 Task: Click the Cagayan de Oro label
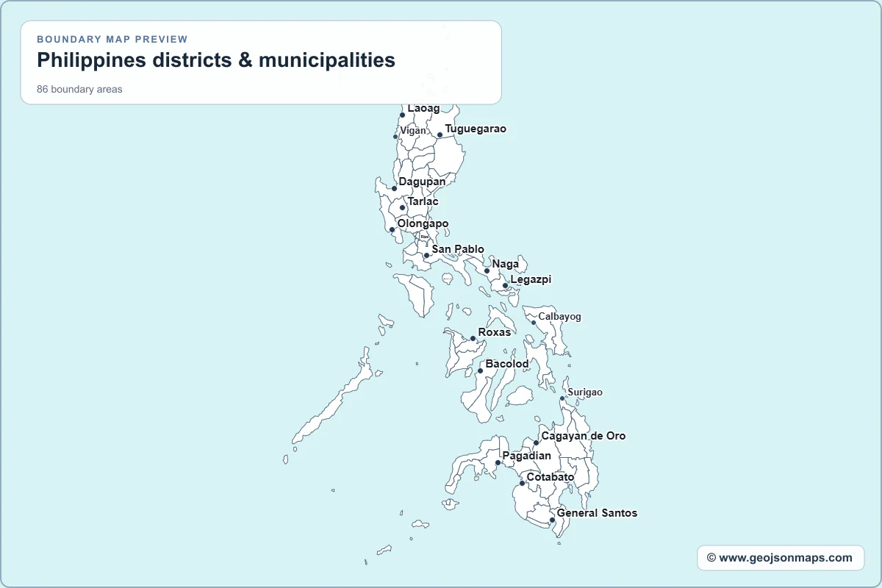pos(584,436)
